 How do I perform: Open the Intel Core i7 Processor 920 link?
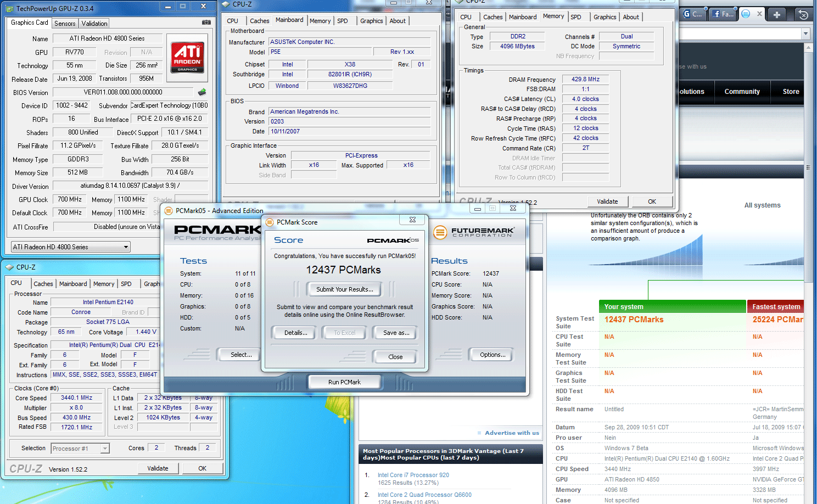pos(413,475)
